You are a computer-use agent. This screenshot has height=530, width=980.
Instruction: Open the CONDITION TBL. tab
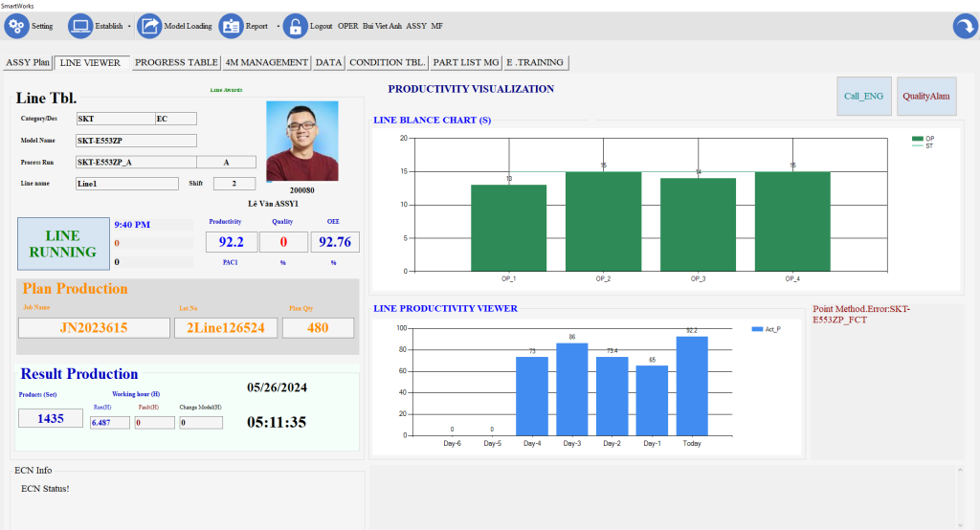(388, 62)
